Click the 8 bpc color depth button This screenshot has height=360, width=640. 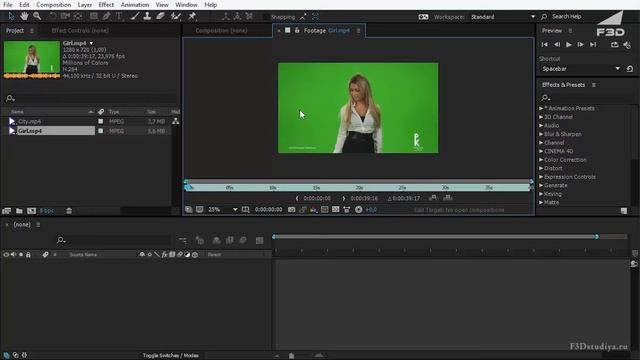coord(47,211)
